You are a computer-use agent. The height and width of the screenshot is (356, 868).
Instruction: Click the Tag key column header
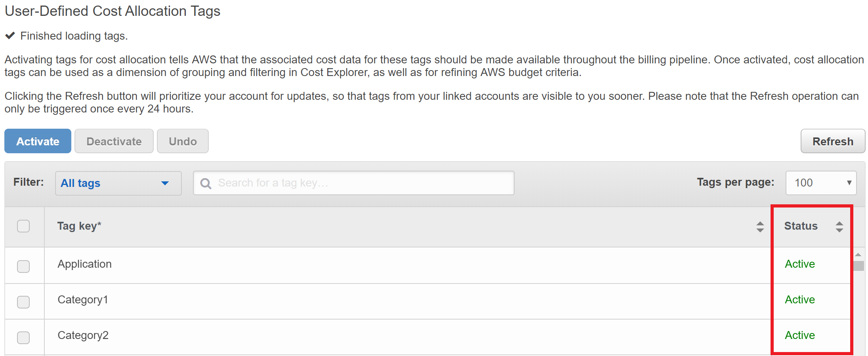coord(79,226)
